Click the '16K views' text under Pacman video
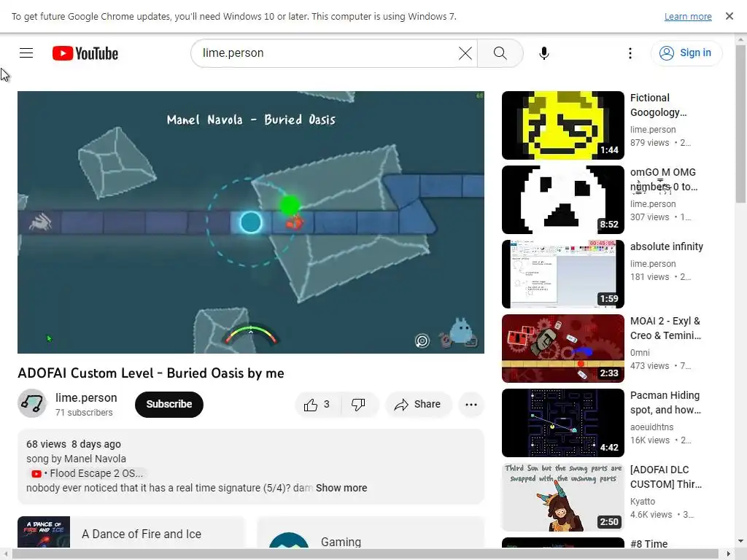Viewport: 747px width, 560px height. pos(650,440)
